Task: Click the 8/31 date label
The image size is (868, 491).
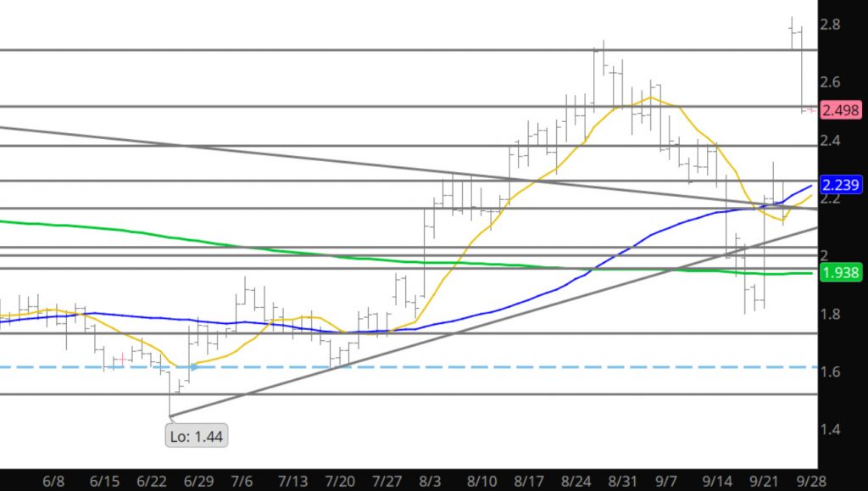Action: pos(623,481)
